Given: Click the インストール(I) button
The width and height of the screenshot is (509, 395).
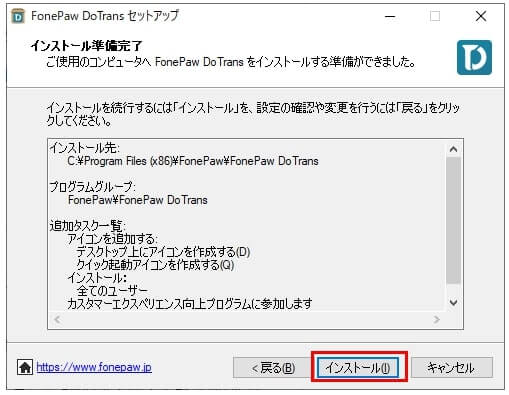Looking at the screenshot, I should [358, 368].
